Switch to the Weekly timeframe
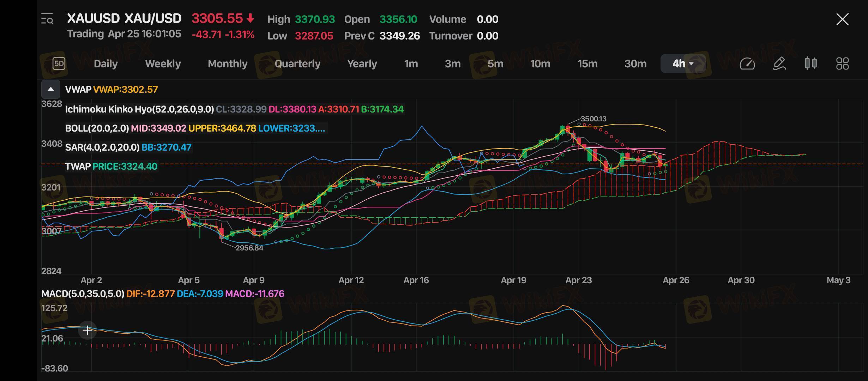868x381 pixels. click(163, 64)
